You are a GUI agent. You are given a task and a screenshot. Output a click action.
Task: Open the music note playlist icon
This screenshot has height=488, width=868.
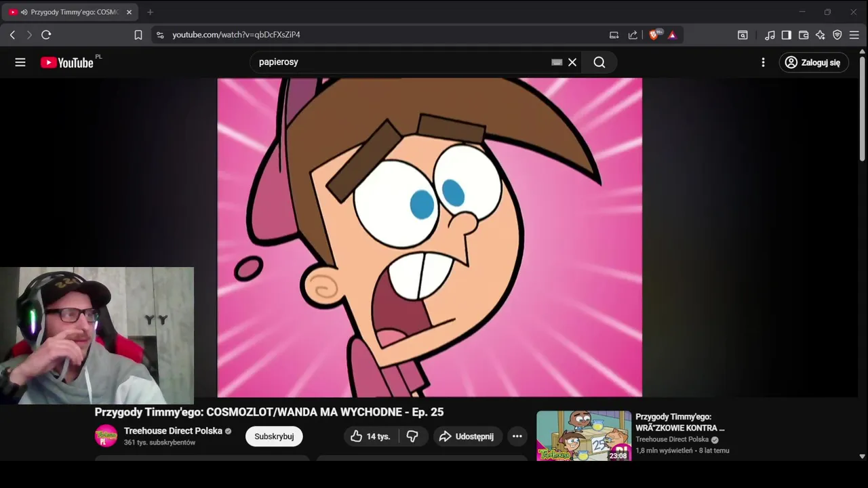pos(770,35)
